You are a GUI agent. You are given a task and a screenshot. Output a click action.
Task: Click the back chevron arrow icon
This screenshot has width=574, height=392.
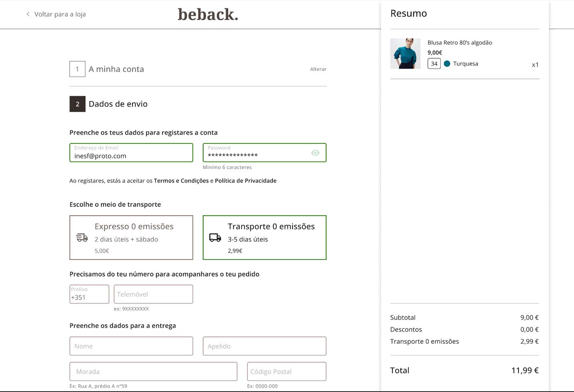[28, 14]
